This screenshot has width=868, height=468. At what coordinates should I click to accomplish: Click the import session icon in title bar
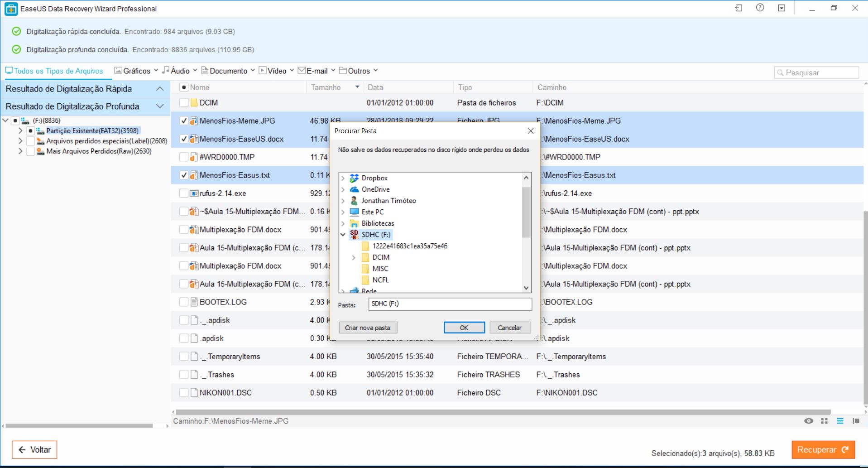point(739,8)
